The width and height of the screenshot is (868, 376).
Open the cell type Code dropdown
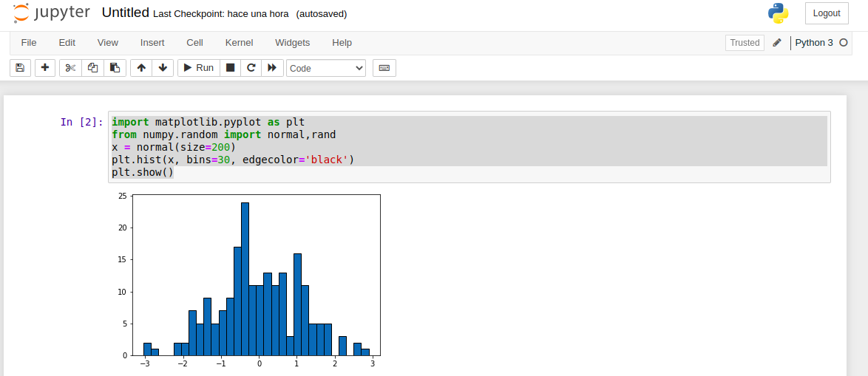pyautogui.click(x=326, y=68)
